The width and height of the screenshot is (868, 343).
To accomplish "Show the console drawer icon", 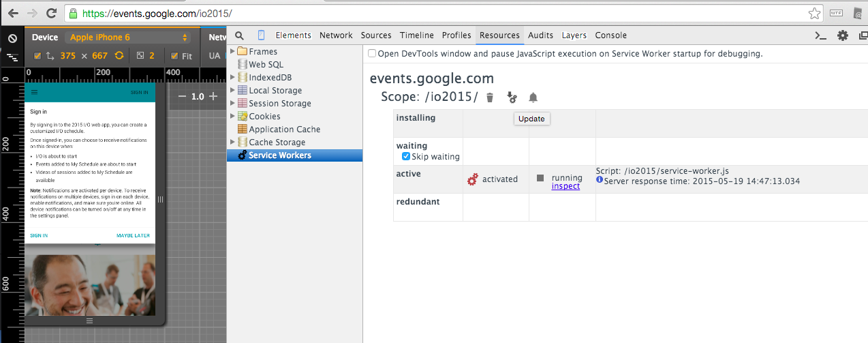I will pos(822,36).
